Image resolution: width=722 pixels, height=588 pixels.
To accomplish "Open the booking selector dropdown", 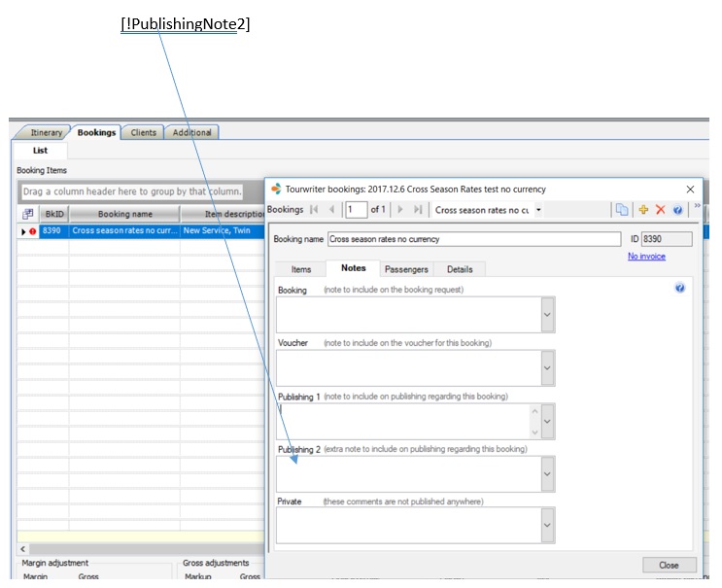I will pyautogui.click(x=539, y=210).
